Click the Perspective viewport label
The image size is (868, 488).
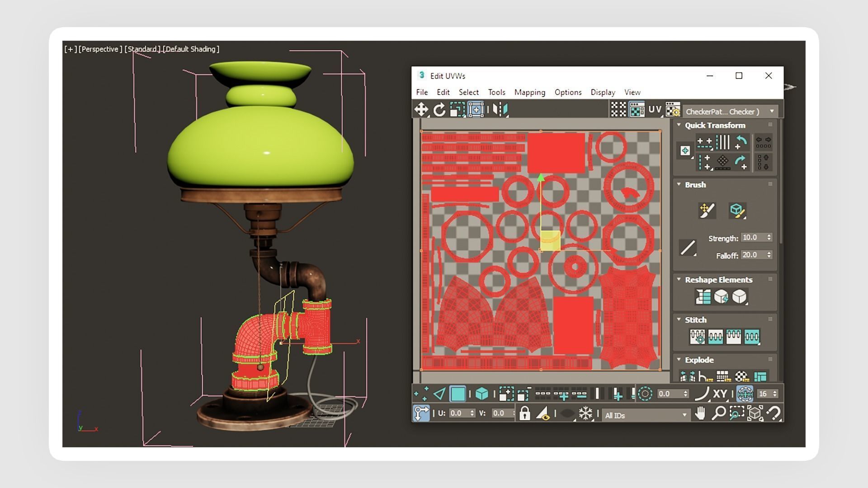(x=100, y=49)
